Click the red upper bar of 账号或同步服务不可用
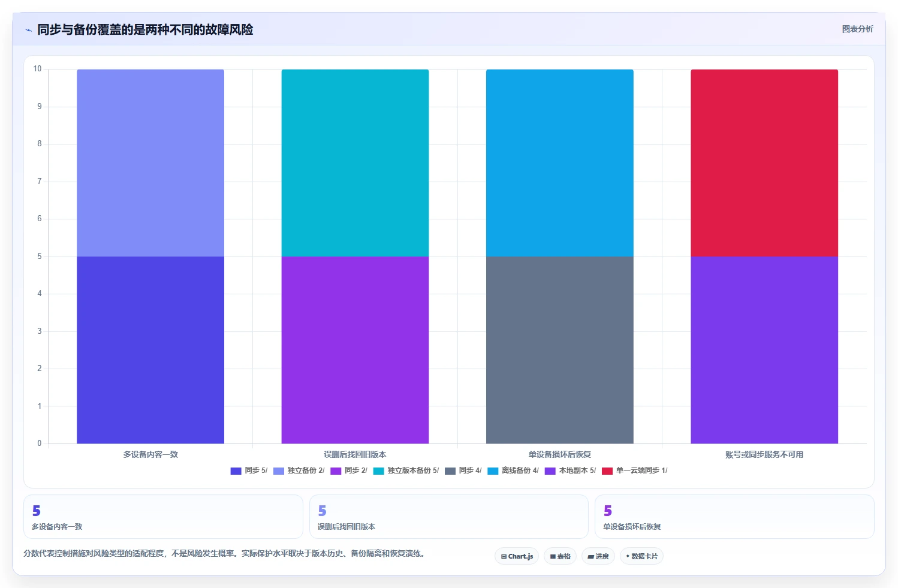This screenshot has height=588, width=898. [764, 163]
